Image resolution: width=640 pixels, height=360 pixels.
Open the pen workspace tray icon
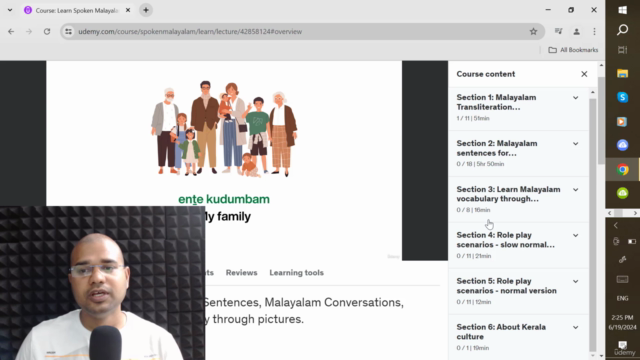[622, 260]
